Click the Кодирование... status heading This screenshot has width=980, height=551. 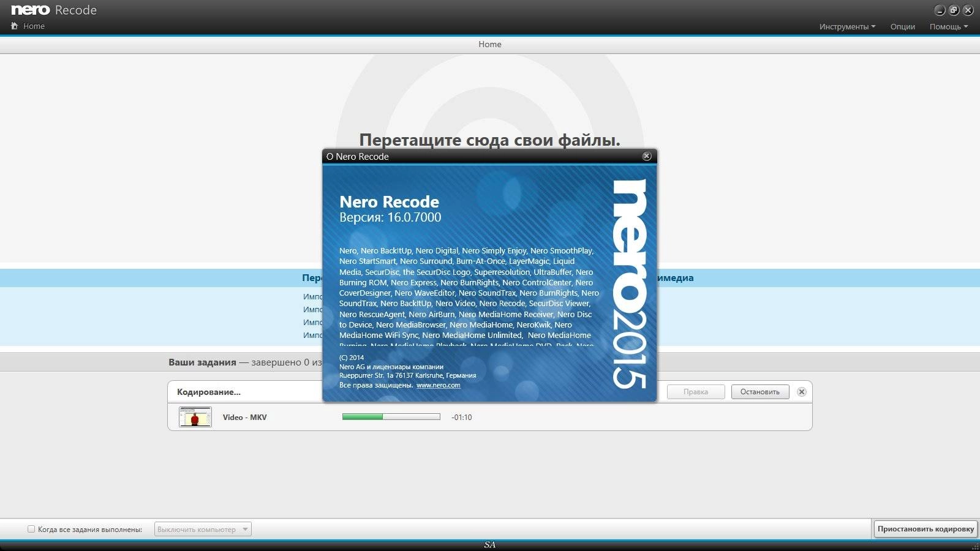pos(209,392)
